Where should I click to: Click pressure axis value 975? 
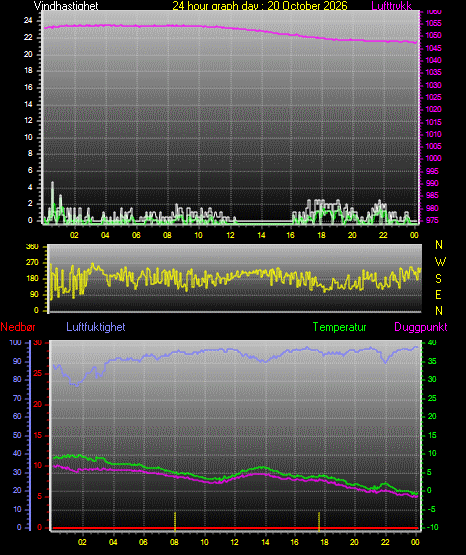pyautogui.click(x=432, y=220)
